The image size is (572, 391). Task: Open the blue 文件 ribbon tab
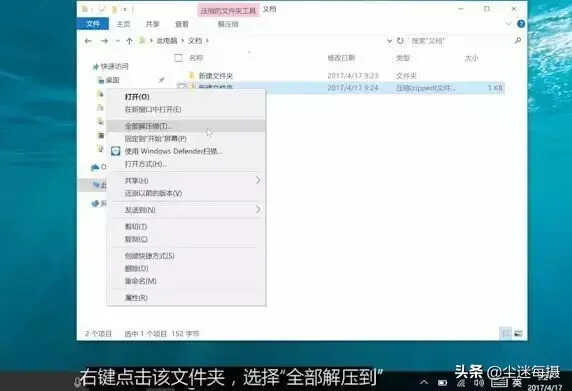coord(93,24)
